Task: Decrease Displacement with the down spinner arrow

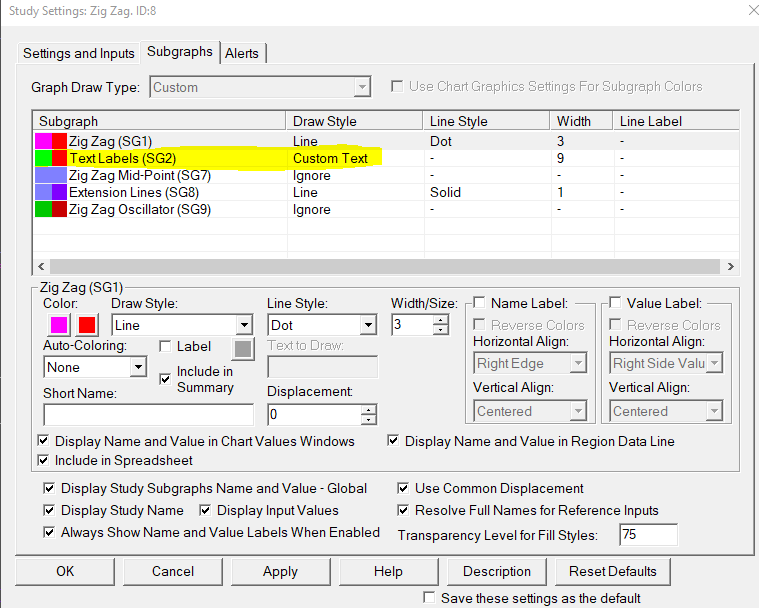Action: (369, 420)
